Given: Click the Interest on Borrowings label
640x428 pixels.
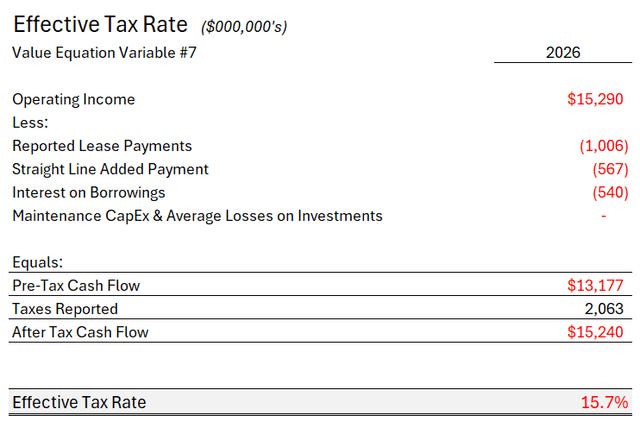Looking at the screenshot, I should (x=89, y=193).
